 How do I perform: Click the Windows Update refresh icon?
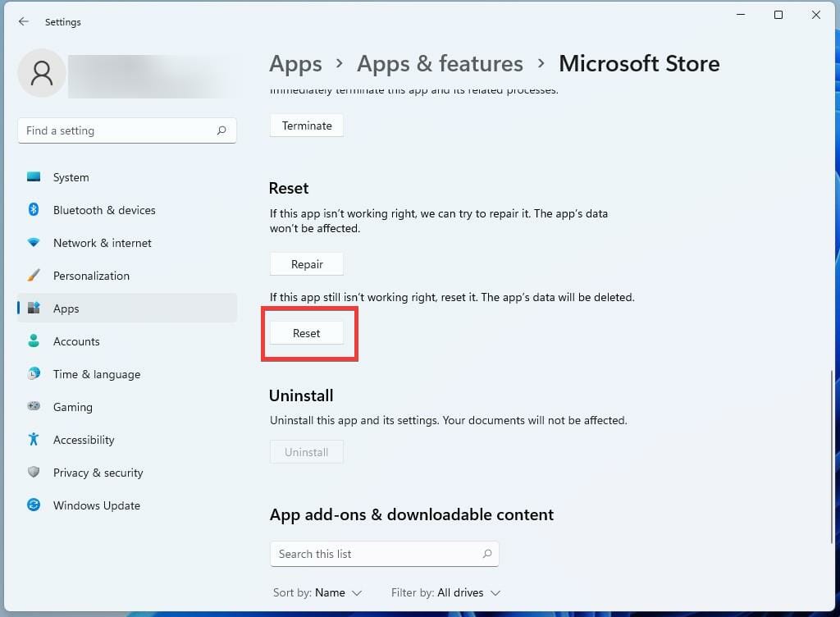[34, 505]
